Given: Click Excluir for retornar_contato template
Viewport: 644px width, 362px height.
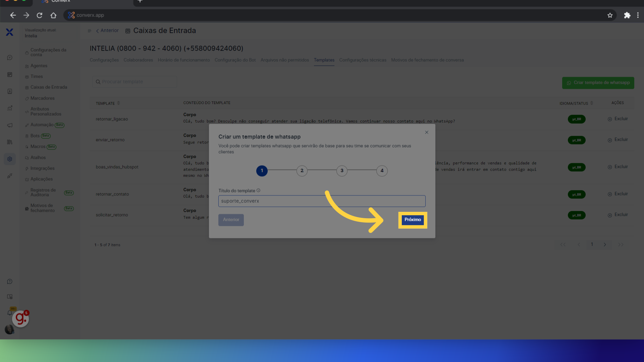Looking at the screenshot, I should pos(618,194).
